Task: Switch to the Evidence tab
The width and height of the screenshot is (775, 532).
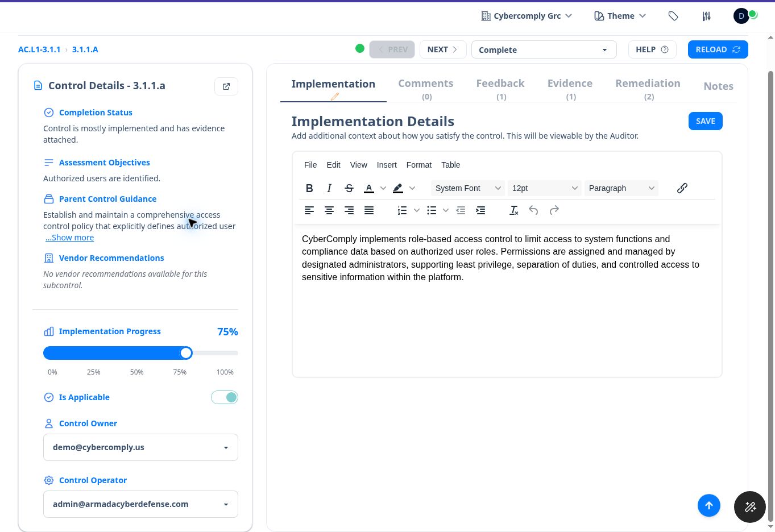Action: [570, 89]
